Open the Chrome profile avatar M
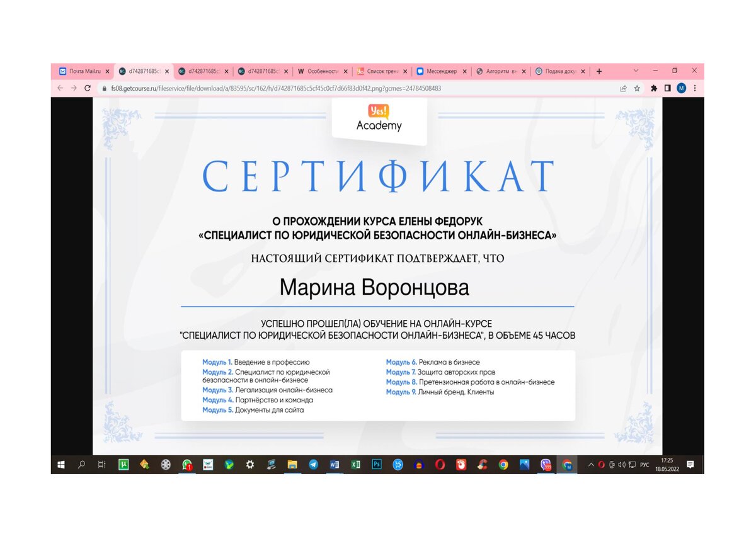Screen dimensions: 756x534 tap(681, 89)
